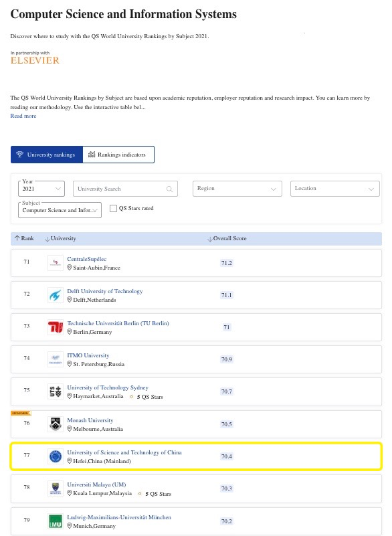Click the search magnifier icon
This screenshot has width=392, height=536.
coord(169,189)
